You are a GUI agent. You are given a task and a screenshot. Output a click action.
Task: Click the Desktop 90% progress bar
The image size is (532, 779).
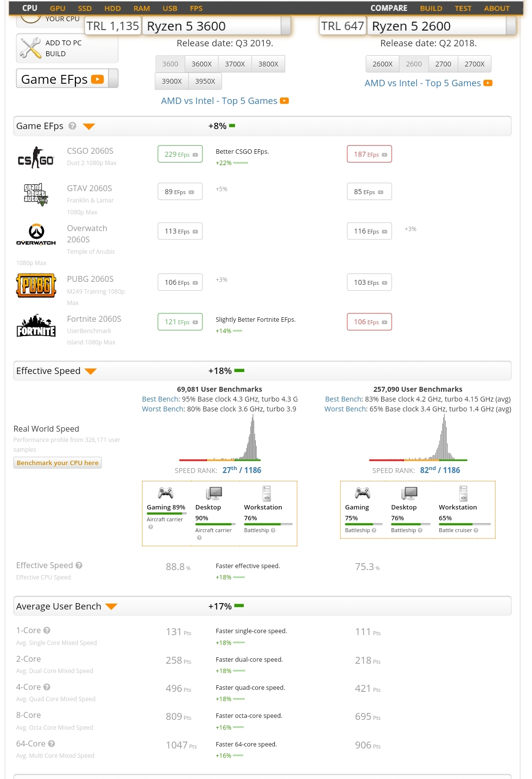(x=215, y=524)
